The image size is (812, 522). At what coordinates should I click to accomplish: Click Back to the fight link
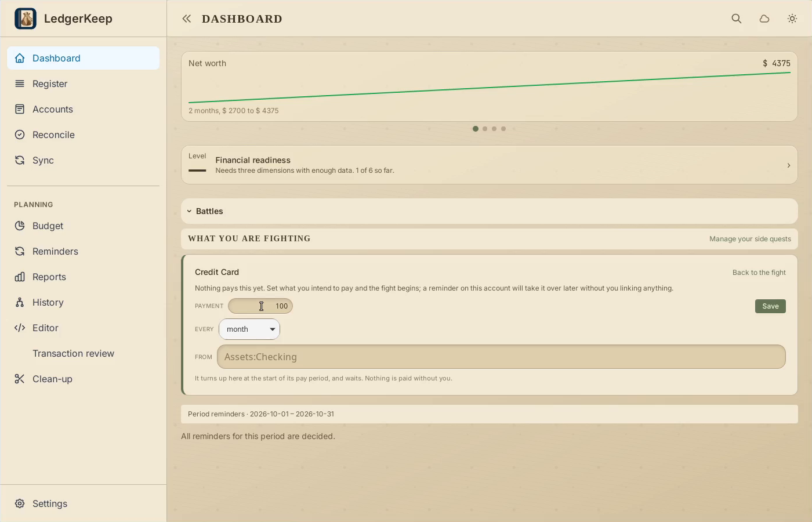point(759,273)
